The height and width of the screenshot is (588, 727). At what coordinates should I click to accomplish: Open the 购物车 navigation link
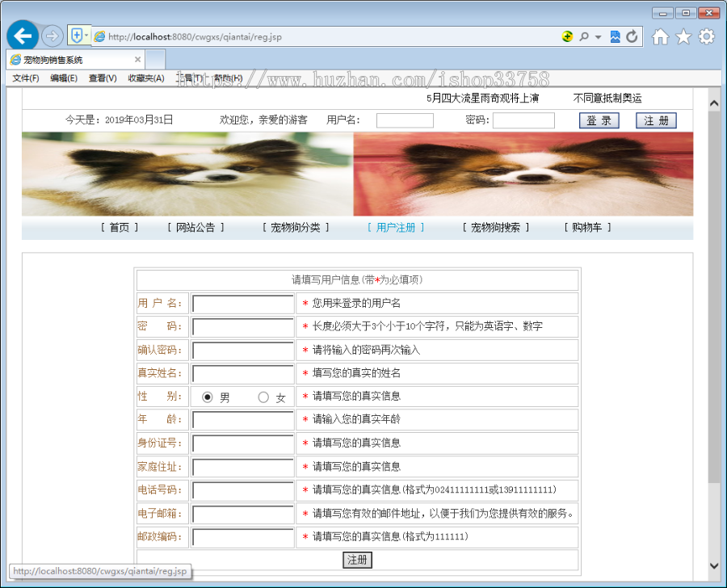pos(587,227)
